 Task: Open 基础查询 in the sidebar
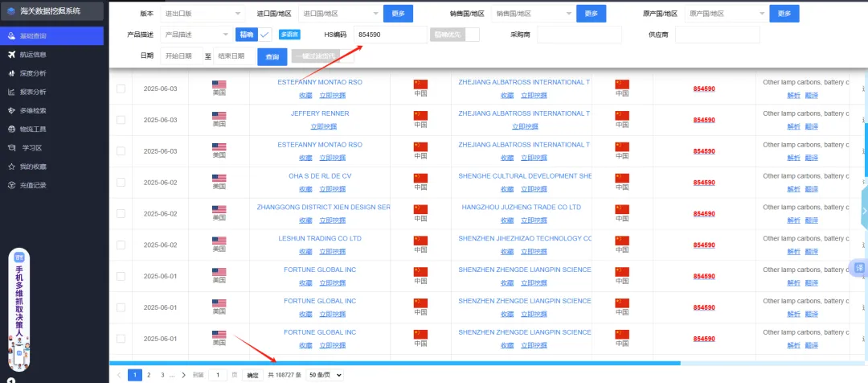(52, 36)
